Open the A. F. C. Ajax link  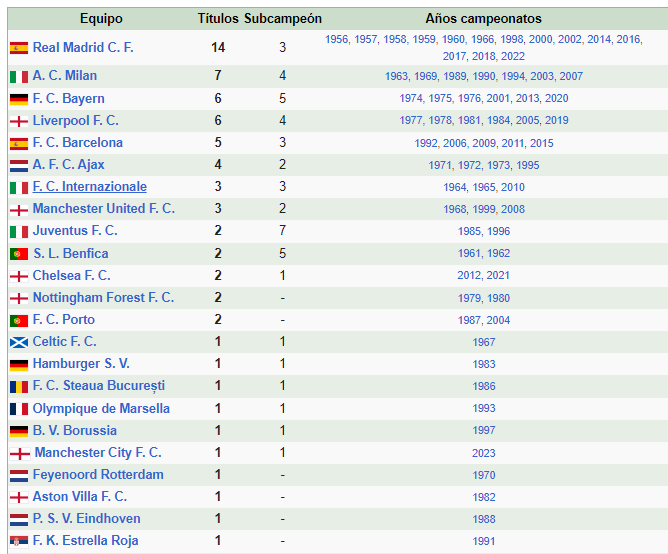[69, 164]
